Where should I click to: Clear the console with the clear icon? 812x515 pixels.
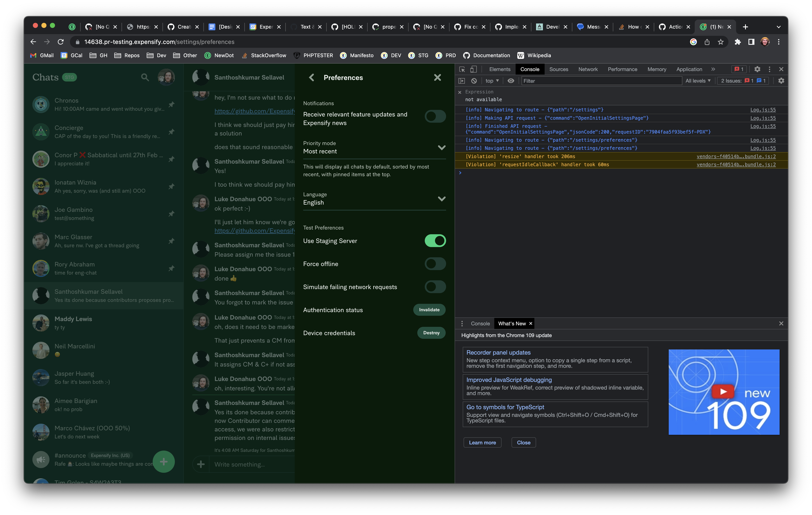click(x=474, y=81)
